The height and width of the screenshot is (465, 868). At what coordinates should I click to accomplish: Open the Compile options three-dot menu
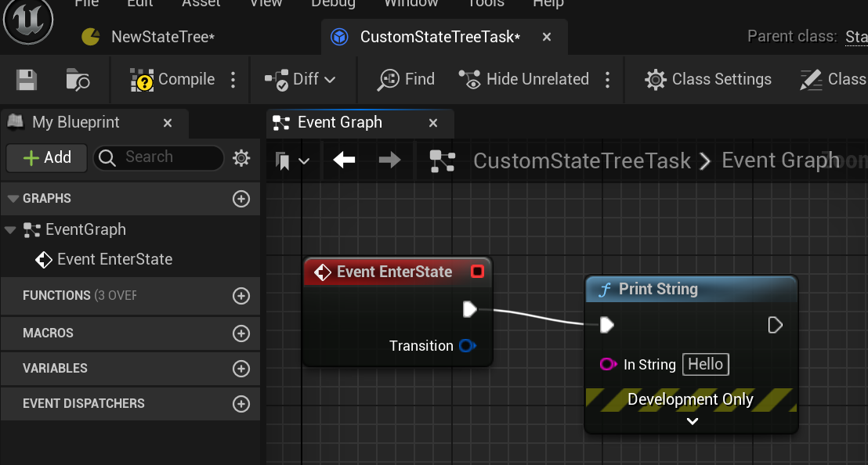tap(233, 79)
